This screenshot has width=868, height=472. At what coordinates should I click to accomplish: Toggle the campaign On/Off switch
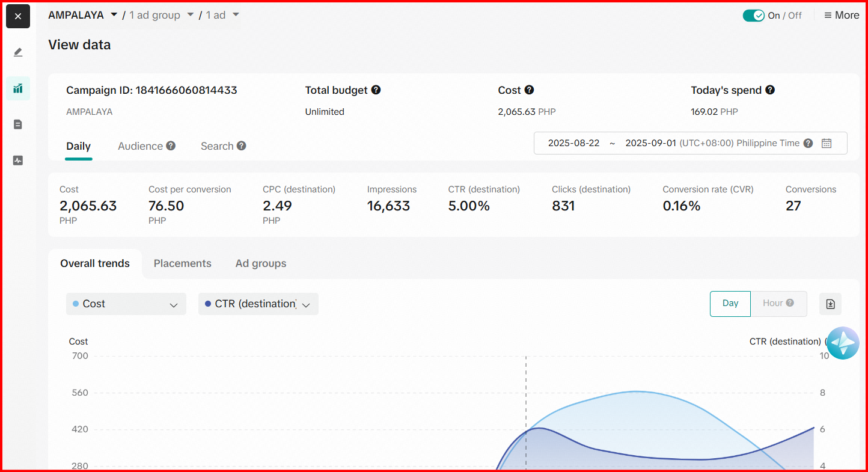753,16
